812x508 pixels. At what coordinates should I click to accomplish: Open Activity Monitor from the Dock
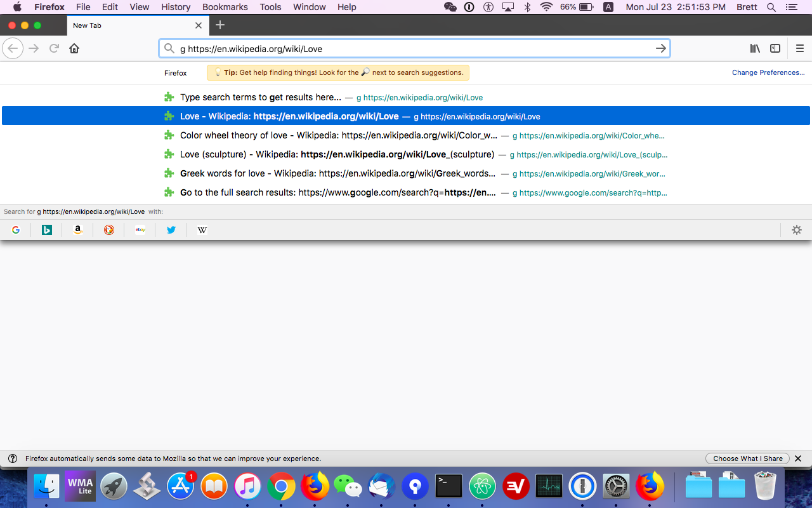(x=549, y=487)
